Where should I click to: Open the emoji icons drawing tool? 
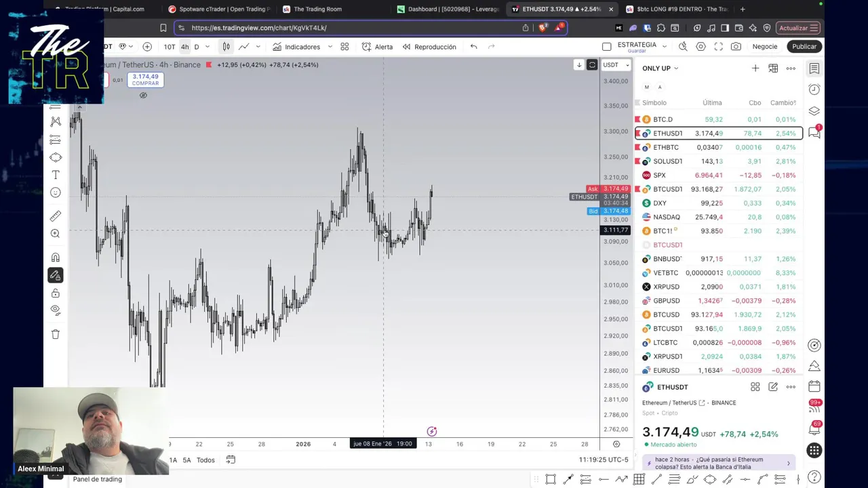click(56, 192)
